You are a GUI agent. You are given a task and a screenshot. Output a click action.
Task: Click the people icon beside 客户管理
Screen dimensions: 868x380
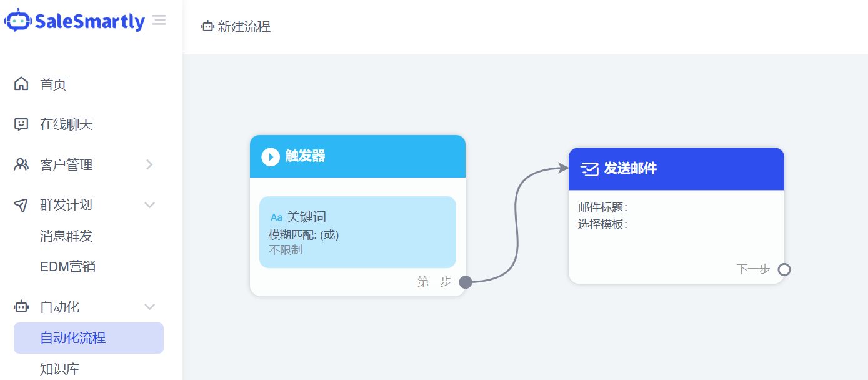click(x=21, y=164)
